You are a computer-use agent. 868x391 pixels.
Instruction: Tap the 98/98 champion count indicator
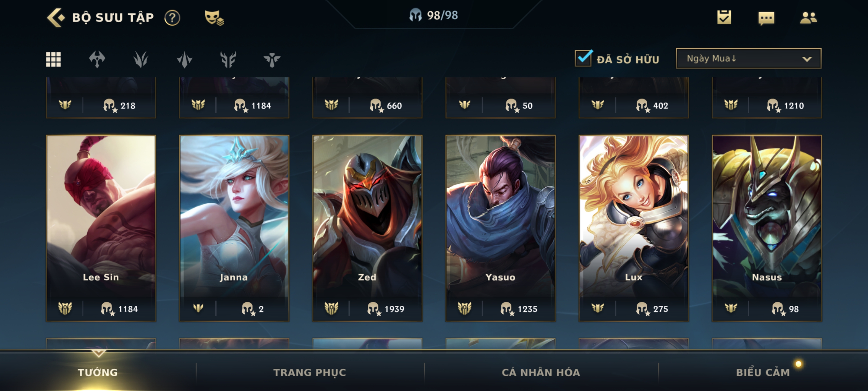pyautogui.click(x=434, y=15)
